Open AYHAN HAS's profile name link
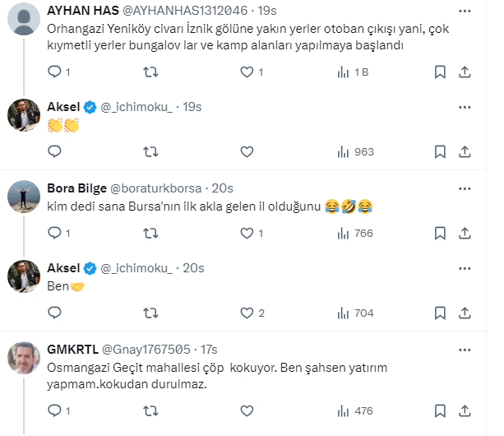504x436 pixels. [x=81, y=12]
